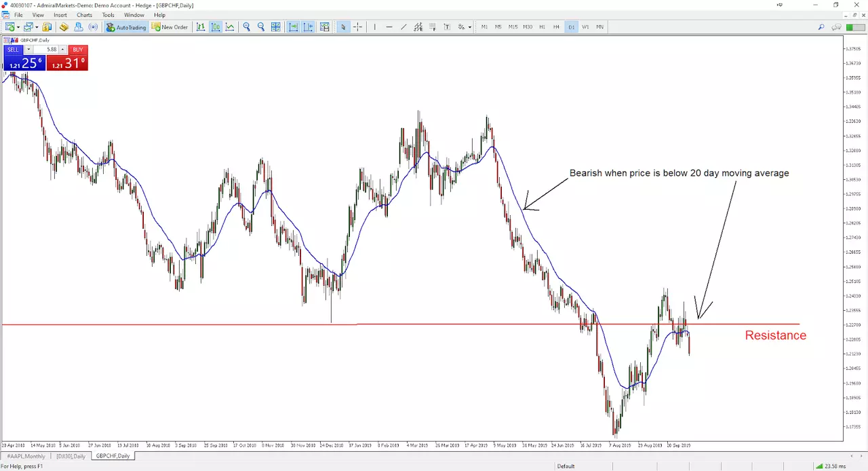Toggle chart auto scroll
868x471 pixels.
point(294,27)
